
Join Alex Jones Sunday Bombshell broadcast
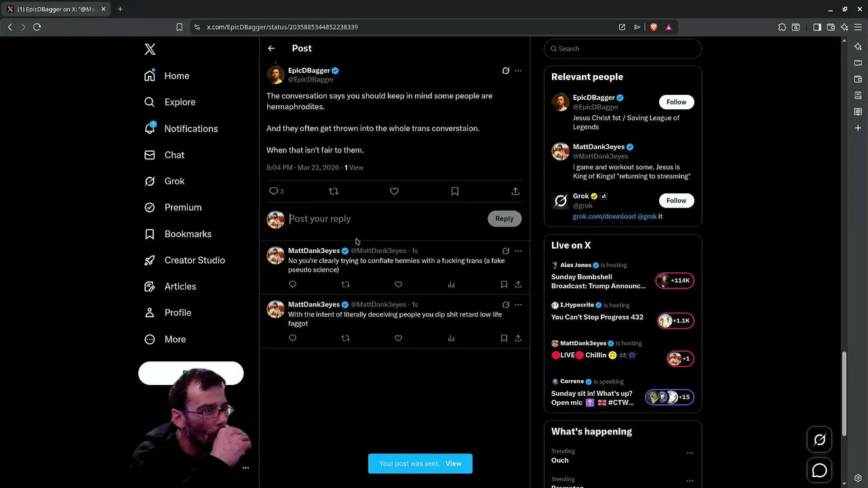(623, 277)
